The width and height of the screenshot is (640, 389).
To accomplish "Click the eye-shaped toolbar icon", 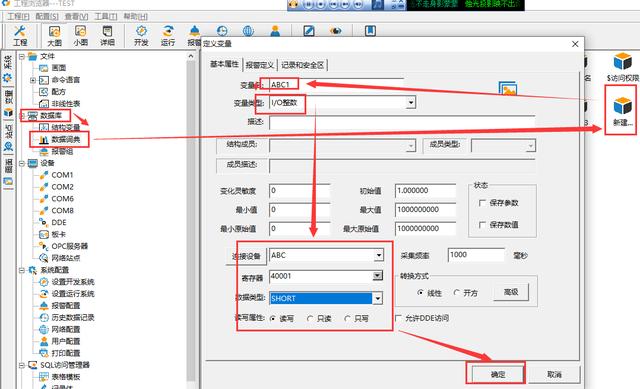I will click(x=336, y=31).
